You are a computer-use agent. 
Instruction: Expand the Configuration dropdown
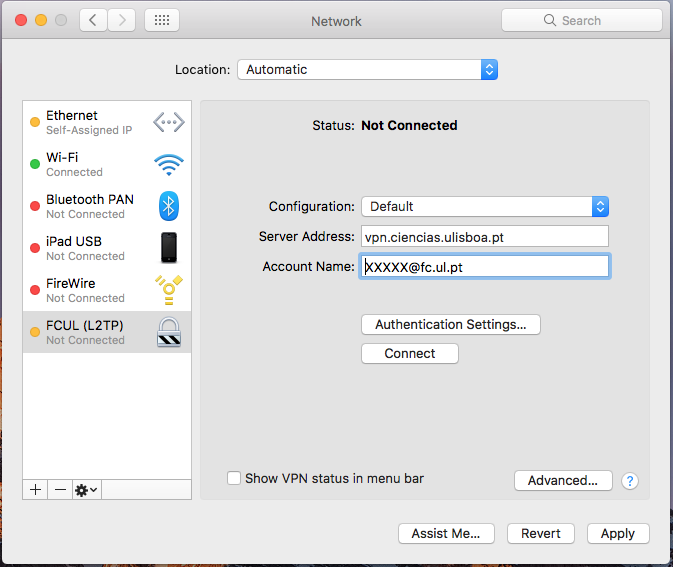tap(485, 206)
